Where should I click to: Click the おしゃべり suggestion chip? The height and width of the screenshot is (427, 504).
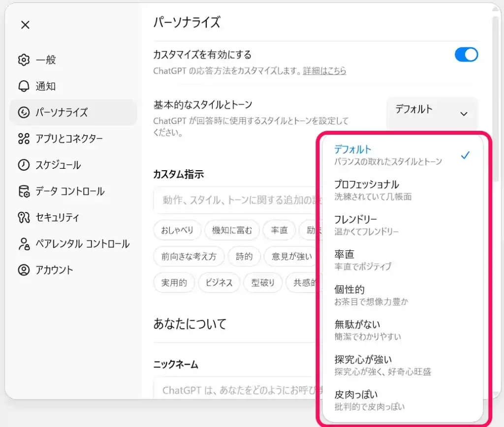[177, 230]
